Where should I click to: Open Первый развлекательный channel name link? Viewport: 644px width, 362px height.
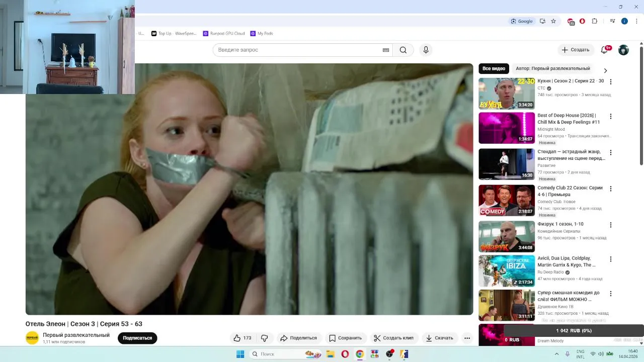[76, 335]
